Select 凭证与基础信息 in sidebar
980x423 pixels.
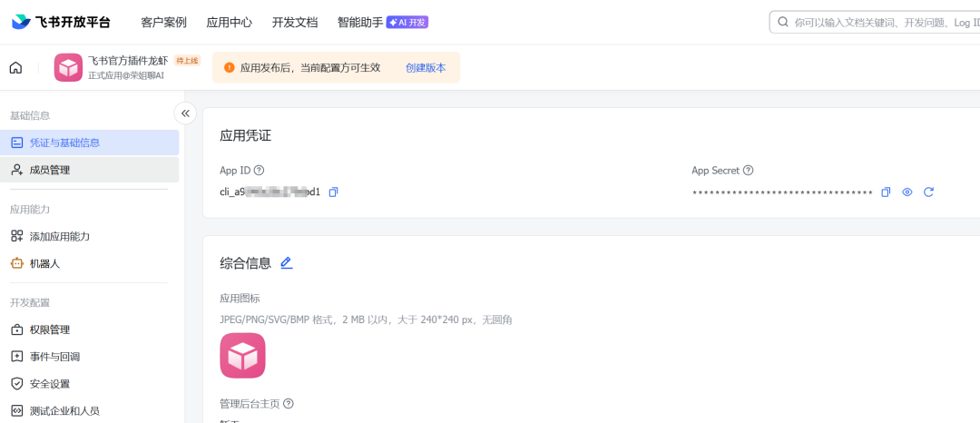(89, 143)
